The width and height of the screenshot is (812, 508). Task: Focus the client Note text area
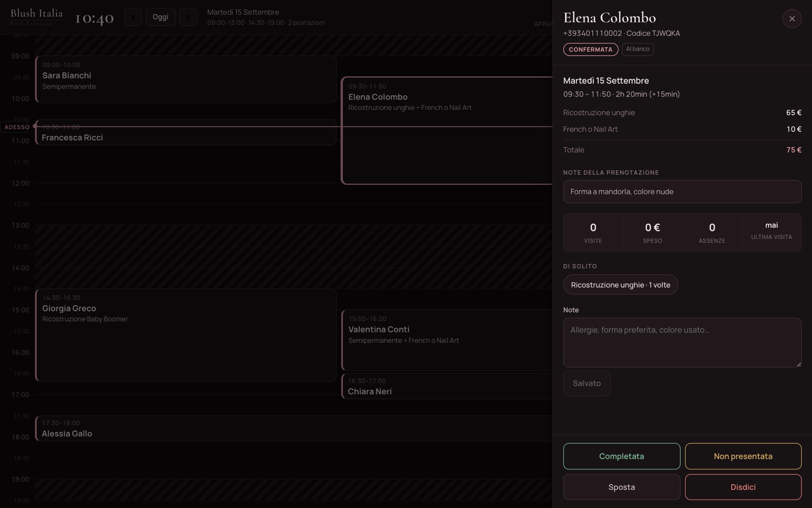coord(682,342)
